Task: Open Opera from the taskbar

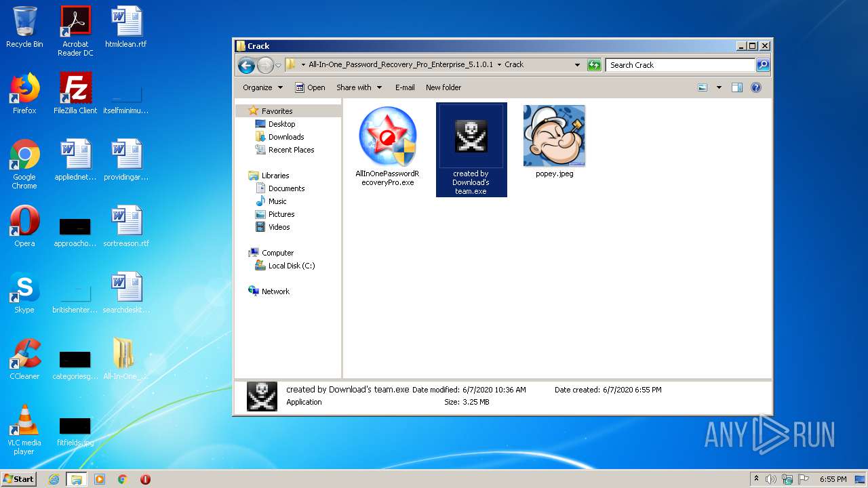Action: [145, 479]
